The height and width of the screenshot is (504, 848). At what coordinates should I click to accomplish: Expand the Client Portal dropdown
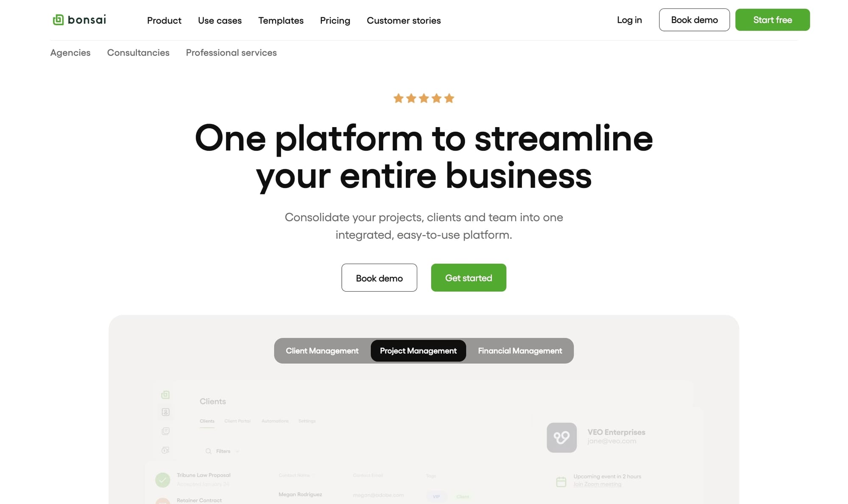point(237,421)
